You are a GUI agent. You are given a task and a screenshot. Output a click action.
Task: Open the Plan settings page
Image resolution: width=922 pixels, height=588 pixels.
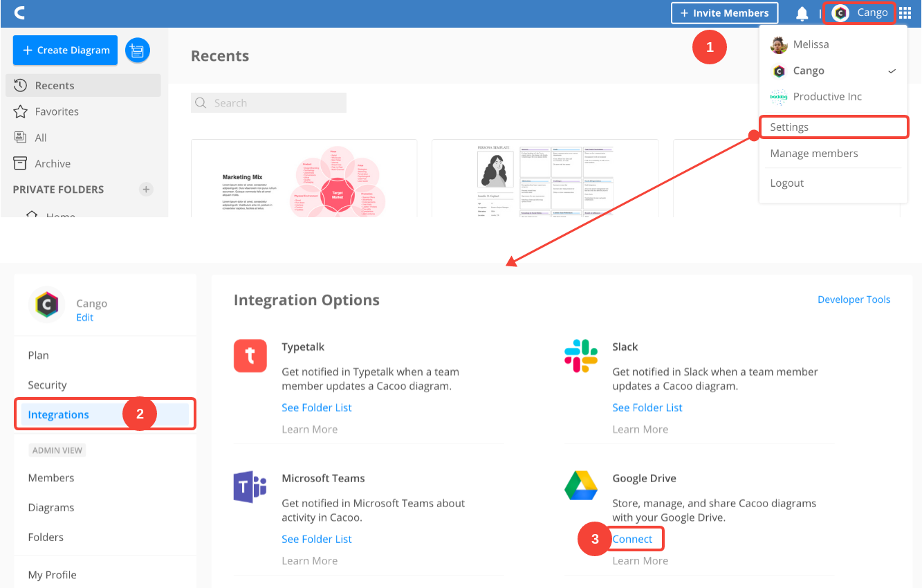(x=38, y=356)
